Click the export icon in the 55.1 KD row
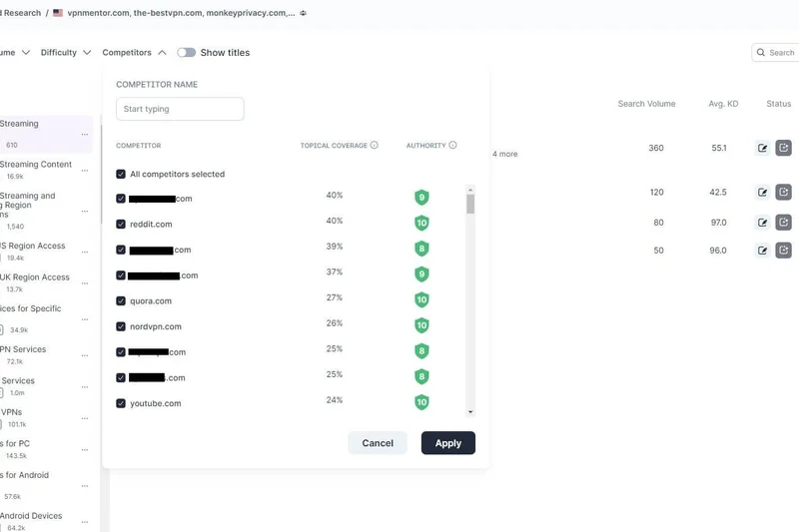This screenshot has height=532, width=799. [784, 149]
